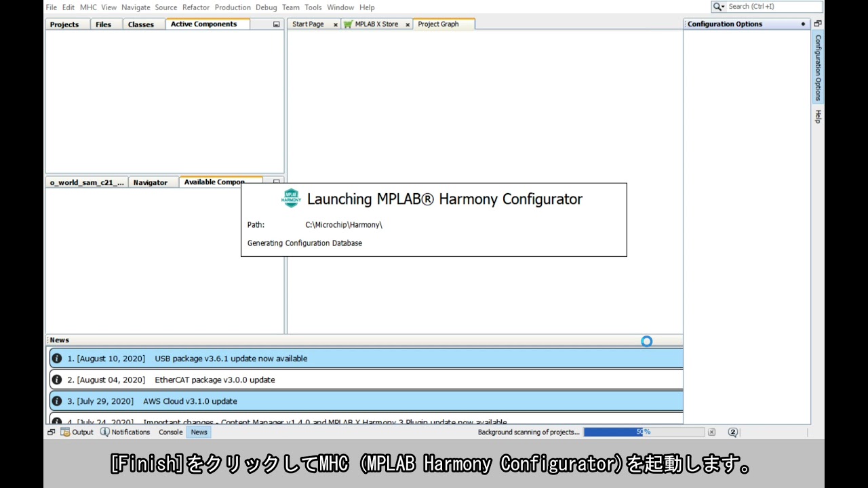Click the restore window icon beside Output
The image size is (868, 488).
pyautogui.click(x=52, y=432)
